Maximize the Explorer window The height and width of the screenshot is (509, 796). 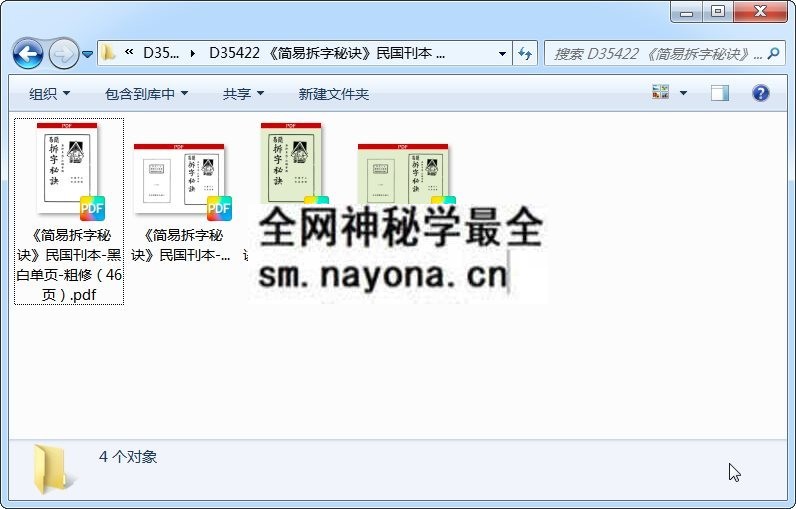tap(718, 11)
